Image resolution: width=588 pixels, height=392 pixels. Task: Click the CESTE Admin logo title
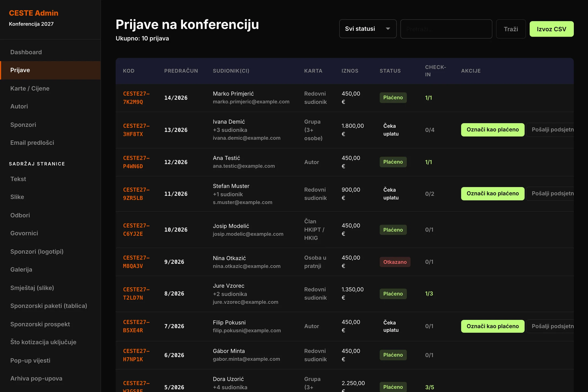(34, 13)
